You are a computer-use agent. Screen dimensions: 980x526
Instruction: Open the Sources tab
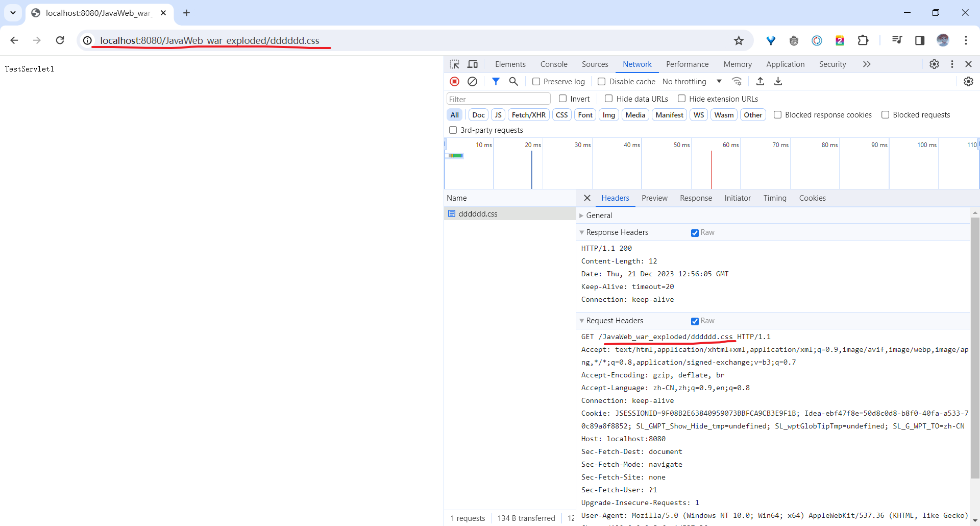[595, 64]
